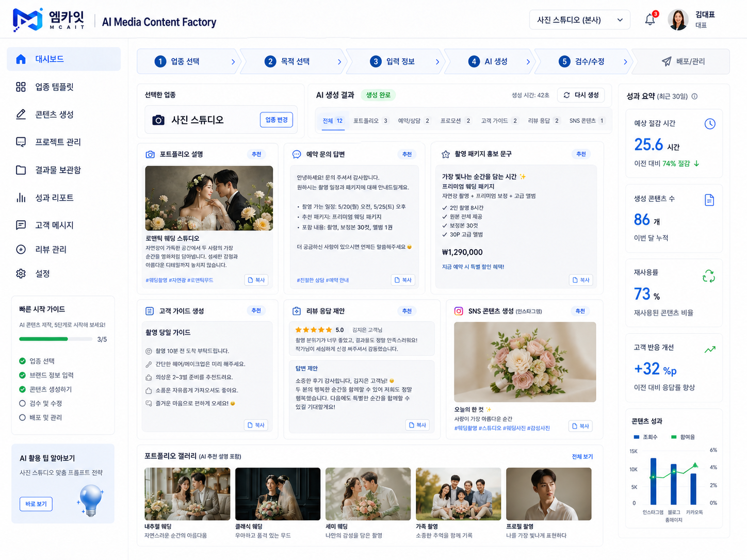Image resolution: width=747 pixels, height=560 pixels.
Task: Click the paper plane icon in 배포/관리 step
Action: [667, 61]
